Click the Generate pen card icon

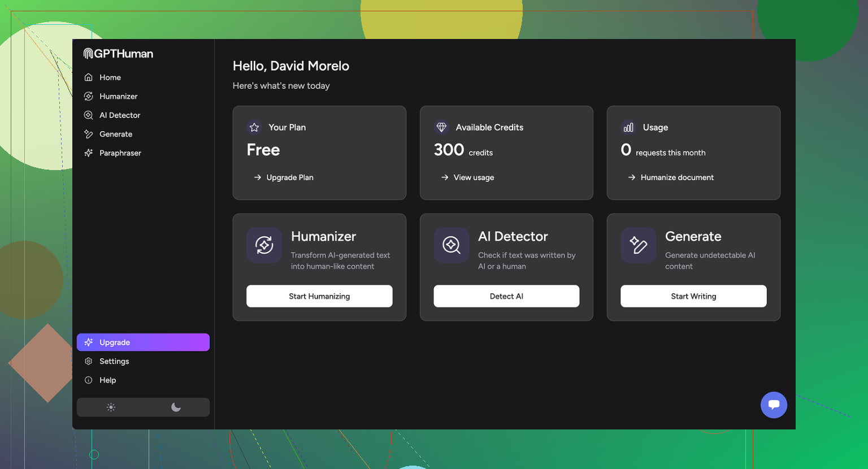pyautogui.click(x=638, y=245)
